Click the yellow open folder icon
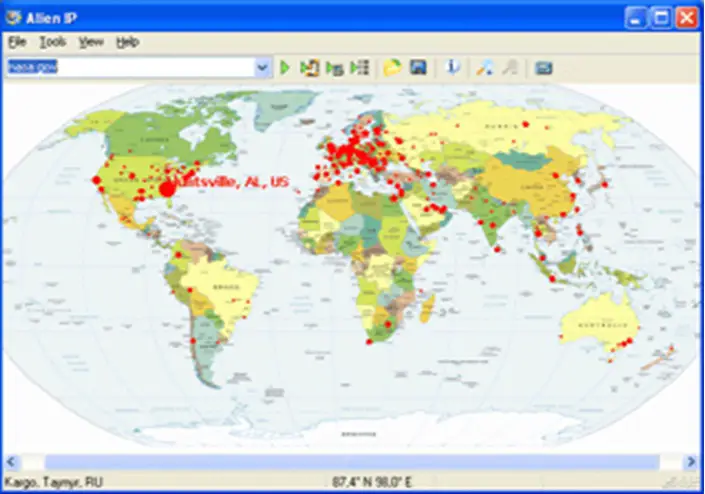This screenshot has width=705, height=494. pyautogui.click(x=392, y=68)
